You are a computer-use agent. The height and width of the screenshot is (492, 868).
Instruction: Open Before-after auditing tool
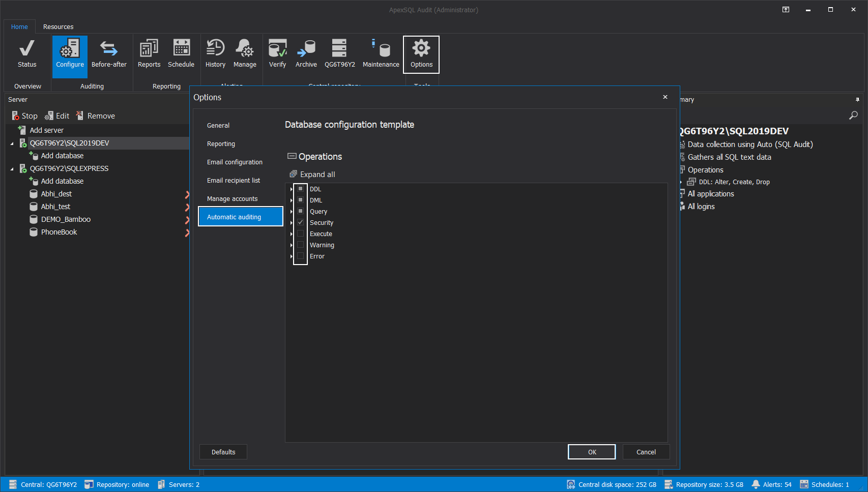[x=109, y=54]
